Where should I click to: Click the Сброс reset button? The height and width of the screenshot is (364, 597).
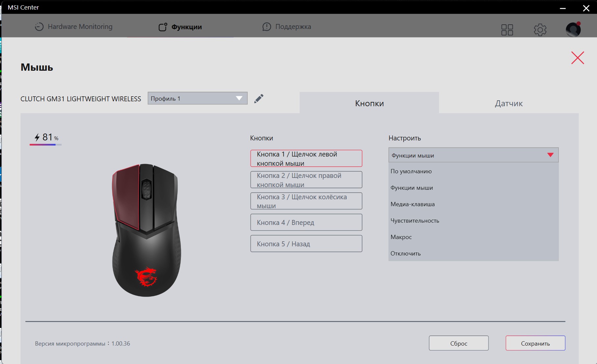pos(459,343)
